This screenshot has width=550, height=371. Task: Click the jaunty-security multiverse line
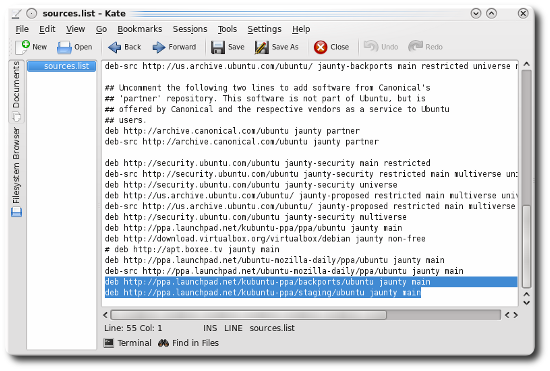point(255,217)
